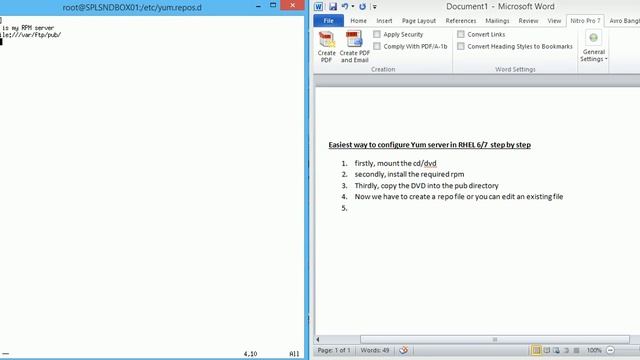Minimize the root@SPLSNDBOX01 terminal window
This screenshot has height=360, width=640.
pos(258,6)
